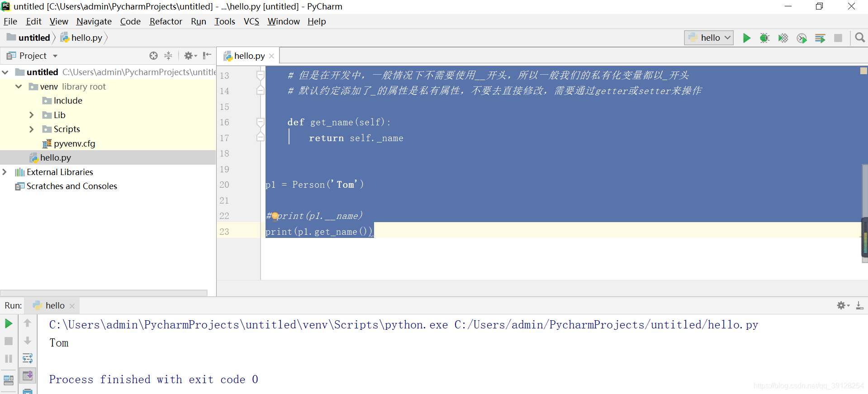868x394 pixels.
Task: Open Search Everywhere magnifier icon
Action: point(860,38)
